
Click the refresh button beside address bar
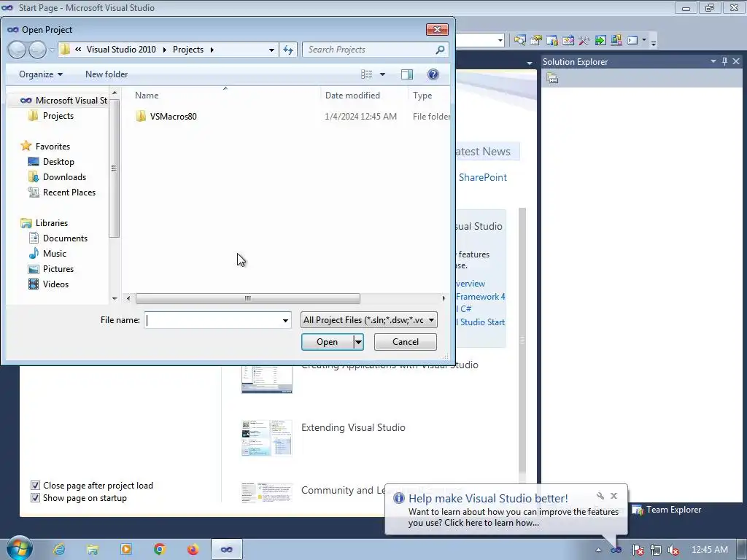[x=288, y=50]
